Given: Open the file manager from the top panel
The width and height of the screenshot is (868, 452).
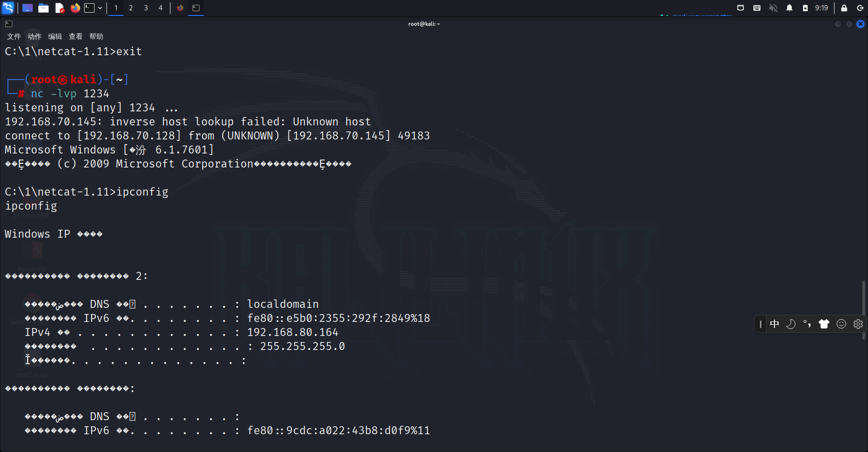Looking at the screenshot, I should coord(43,8).
